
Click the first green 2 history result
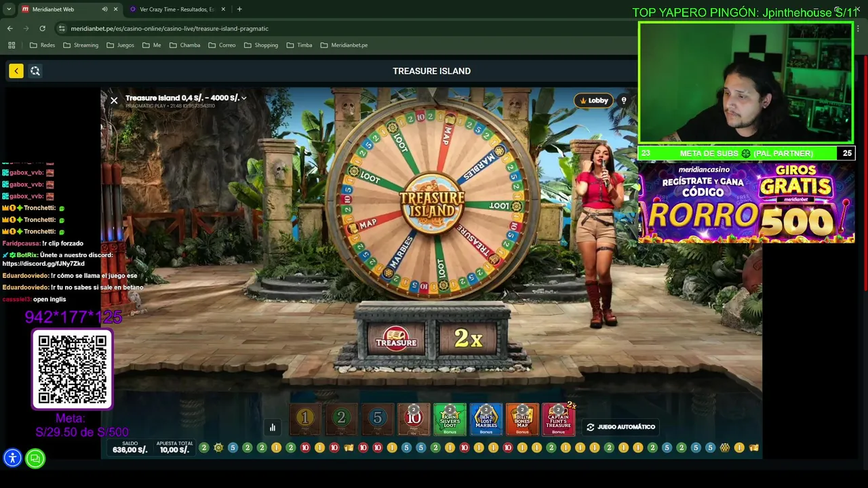point(203,447)
